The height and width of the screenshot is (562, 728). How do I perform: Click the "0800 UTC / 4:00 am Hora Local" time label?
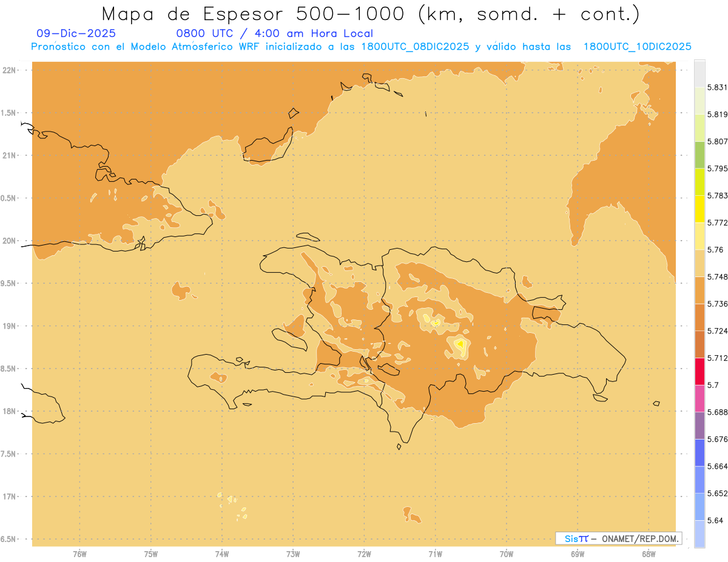[275, 34]
